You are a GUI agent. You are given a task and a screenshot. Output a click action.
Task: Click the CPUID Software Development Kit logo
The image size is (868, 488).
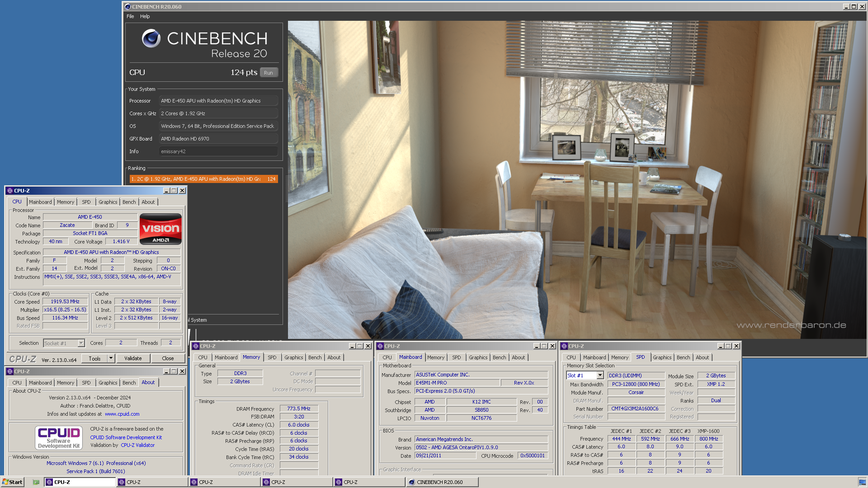[x=59, y=437]
